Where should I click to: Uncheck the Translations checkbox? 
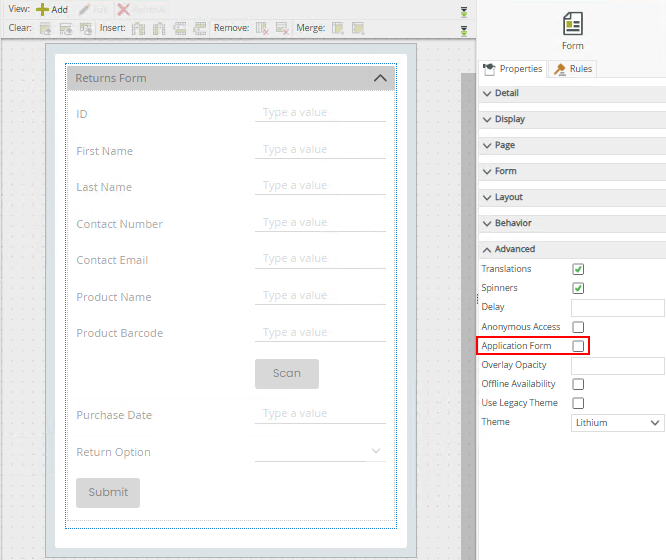pyautogui.click(x=578, y=269)
